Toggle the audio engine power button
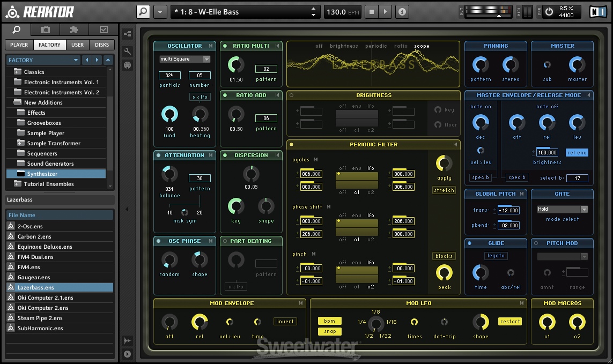 [x=549, y=12]
